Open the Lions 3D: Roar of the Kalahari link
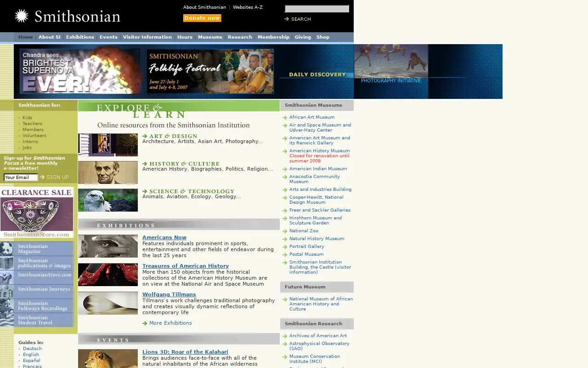 pos(185,352)
